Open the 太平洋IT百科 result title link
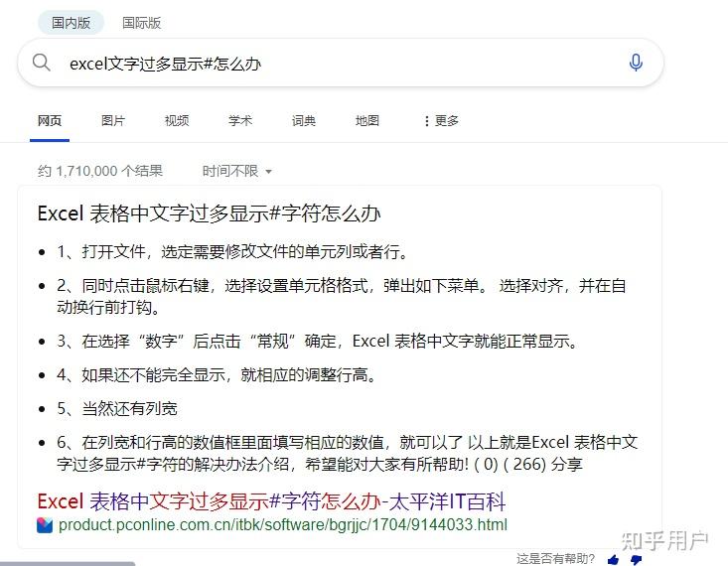The width and height of the screenshot is (728, 566). 271,501
